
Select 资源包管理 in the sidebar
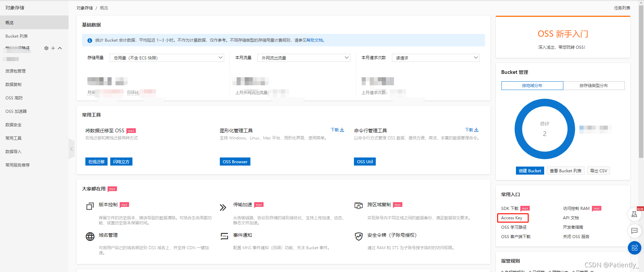[34, 71]
